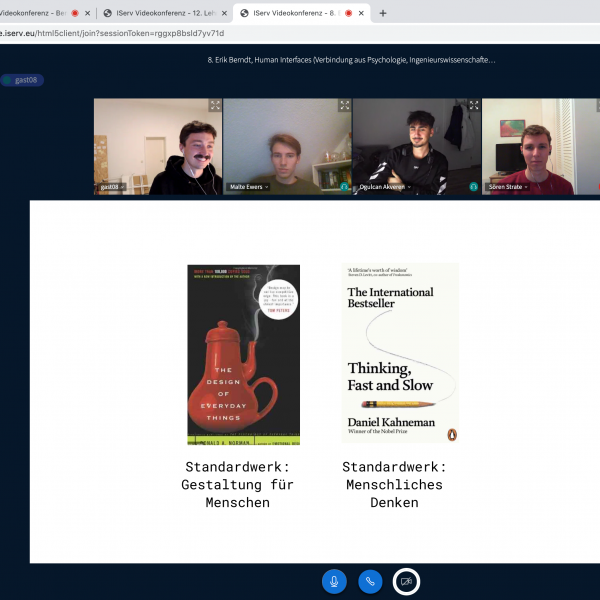
Task: Click the globe favicon on the 8. tab
Action: tap(244, 13)
